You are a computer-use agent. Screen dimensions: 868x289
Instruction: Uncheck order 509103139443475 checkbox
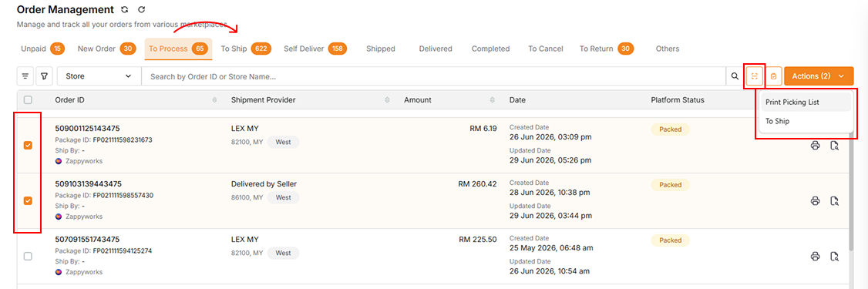[x=28, y=200]
